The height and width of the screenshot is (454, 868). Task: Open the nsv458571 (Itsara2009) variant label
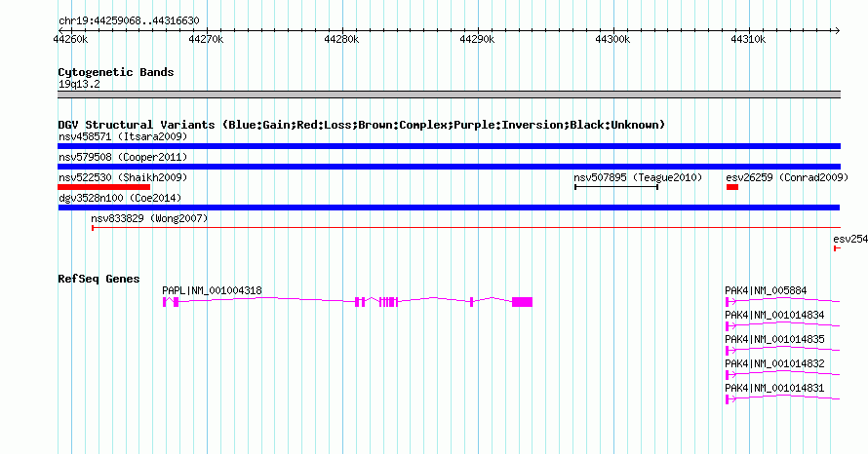[x=123, y=136]
